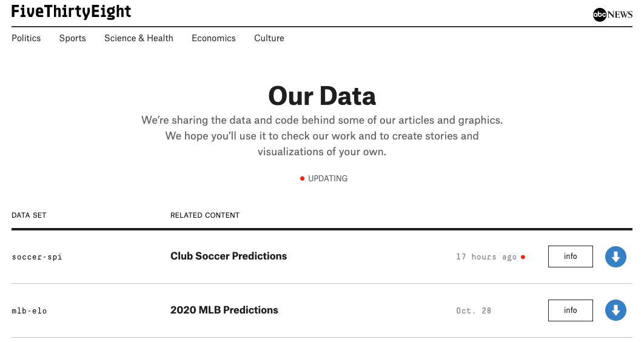
Task: Go to Science & Health section
Action: pyautogui.click(x=139, y=38)
